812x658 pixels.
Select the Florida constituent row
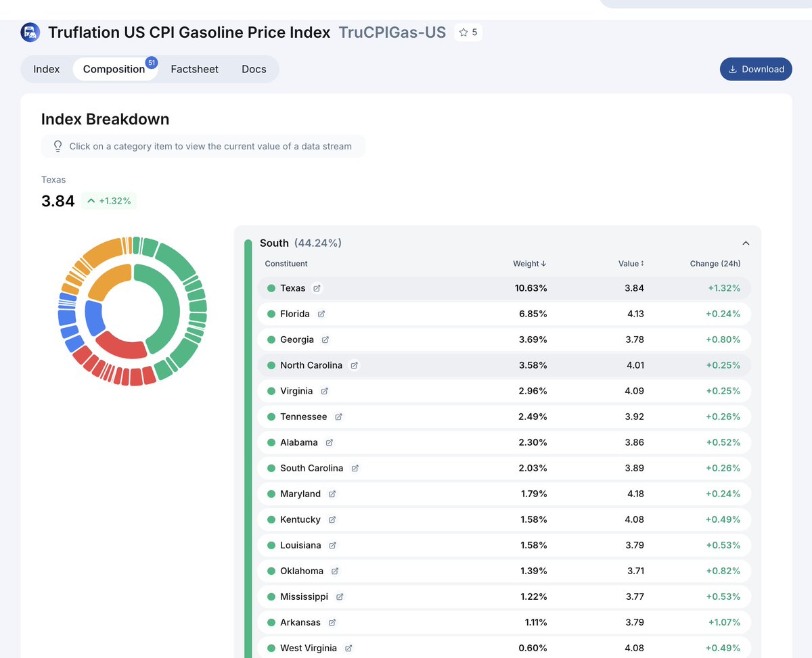504,314
